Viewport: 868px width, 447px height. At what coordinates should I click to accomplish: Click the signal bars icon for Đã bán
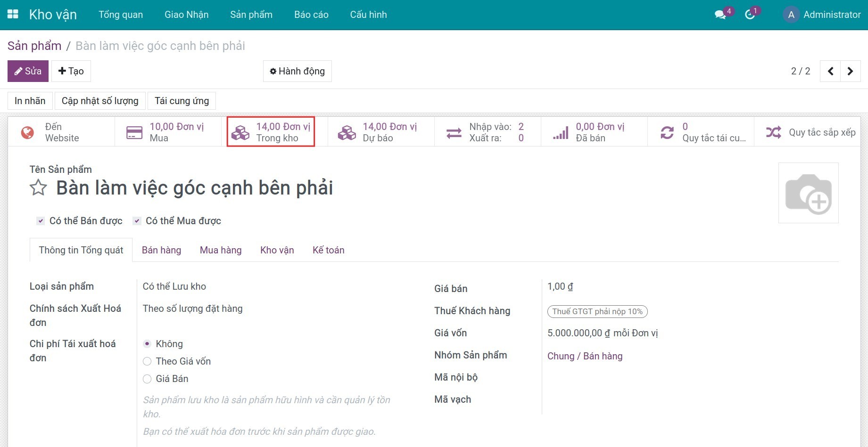pos(561,133)
